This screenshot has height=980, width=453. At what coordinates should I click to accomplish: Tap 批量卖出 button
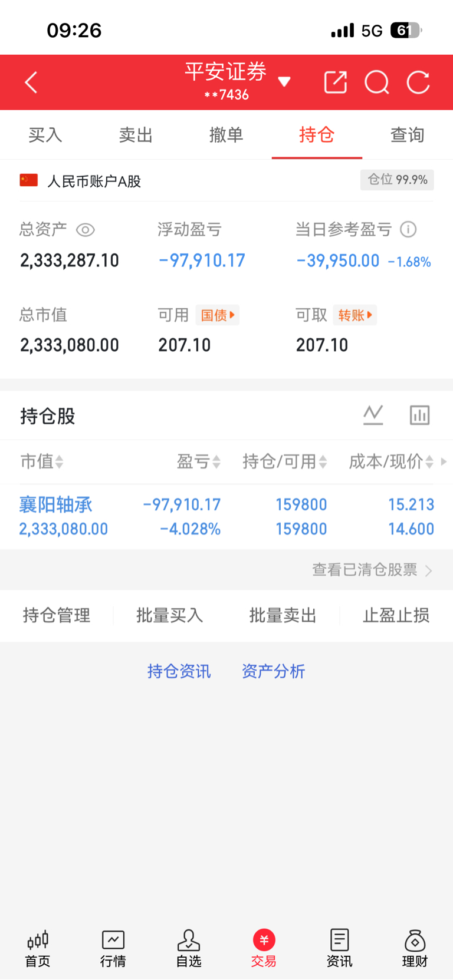[283, 616]
